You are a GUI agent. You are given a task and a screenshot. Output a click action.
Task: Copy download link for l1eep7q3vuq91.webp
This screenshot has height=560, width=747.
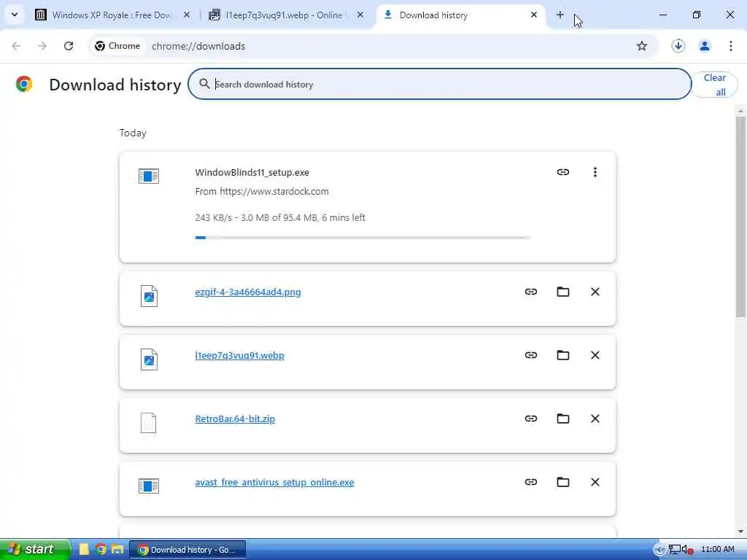pyautogui.click(x=531, y=355)
